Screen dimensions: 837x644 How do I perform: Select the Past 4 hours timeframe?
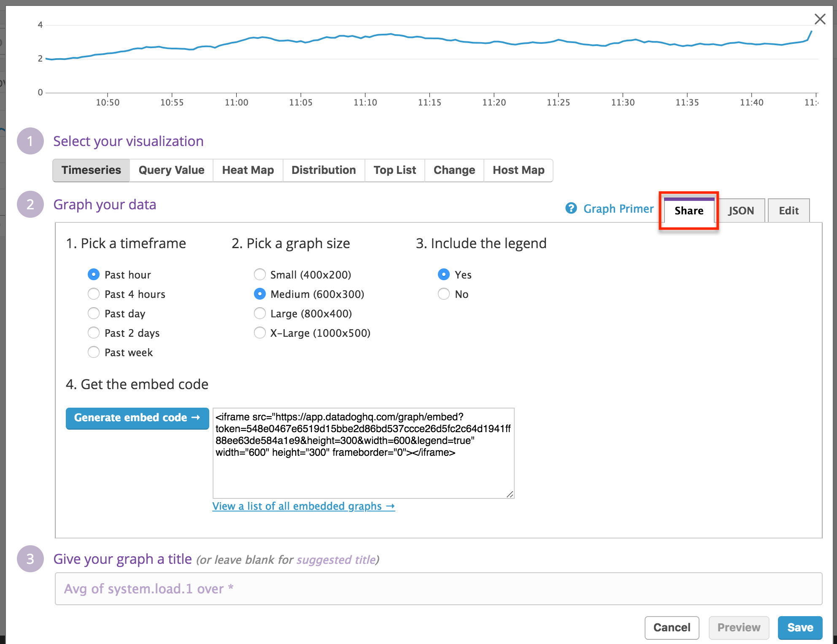(94, 294)
